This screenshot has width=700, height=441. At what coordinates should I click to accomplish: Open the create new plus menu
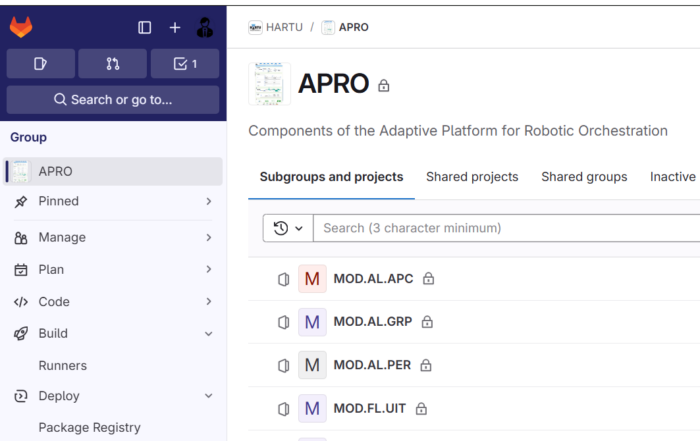tap(175, 28)
